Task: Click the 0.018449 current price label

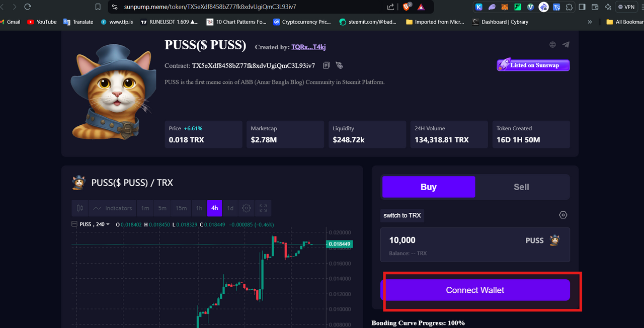Action: tap(339, 244)
